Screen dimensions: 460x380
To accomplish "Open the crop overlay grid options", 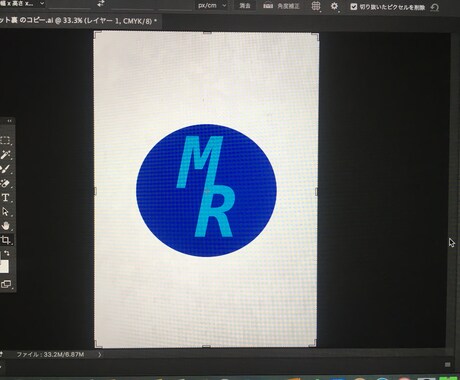I will (316, 6).
